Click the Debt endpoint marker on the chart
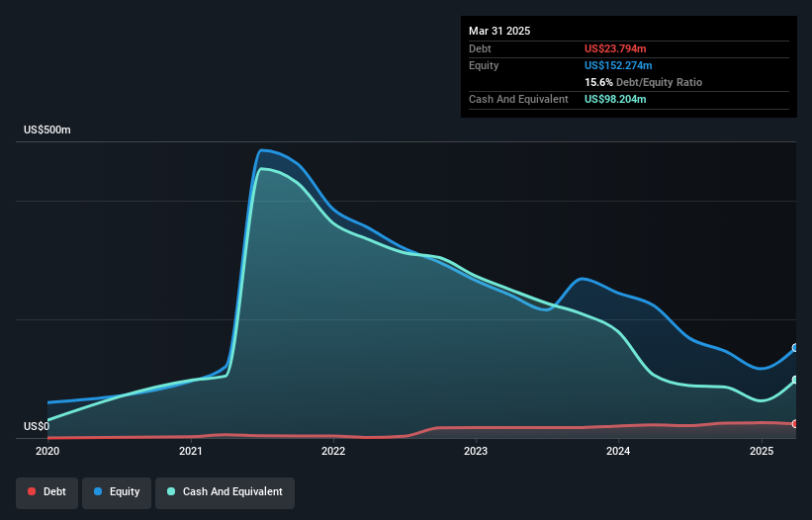 (795, 424)
